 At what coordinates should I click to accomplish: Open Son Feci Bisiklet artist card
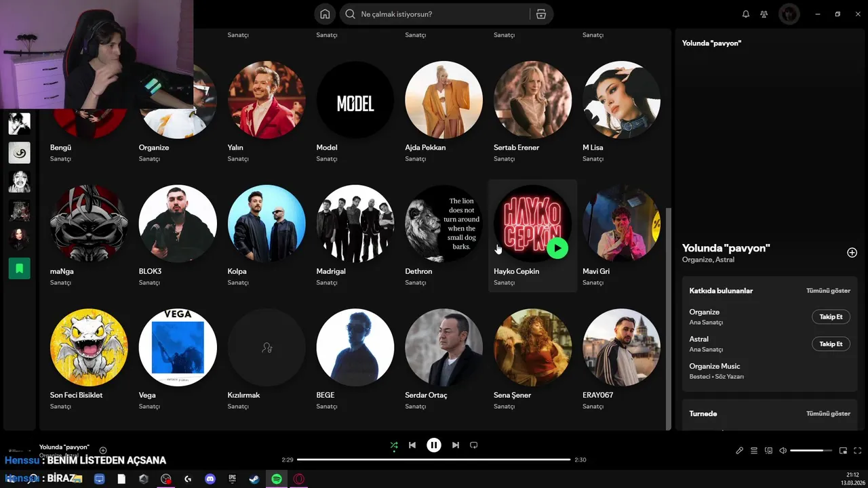pyautogui.click(x=89, y=360)
